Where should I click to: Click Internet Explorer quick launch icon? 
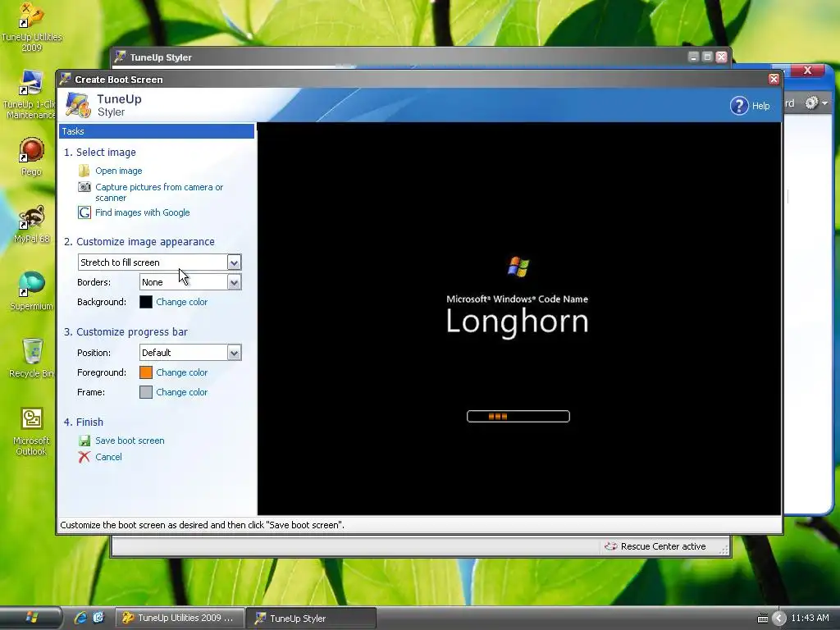pyautogui.click(x=80, y=618)
